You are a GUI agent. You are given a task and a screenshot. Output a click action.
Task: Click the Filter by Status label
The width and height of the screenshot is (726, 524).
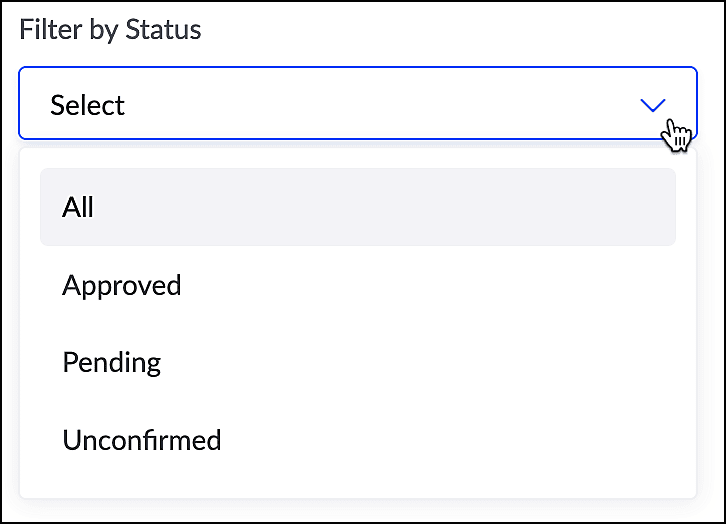(110, 30)
